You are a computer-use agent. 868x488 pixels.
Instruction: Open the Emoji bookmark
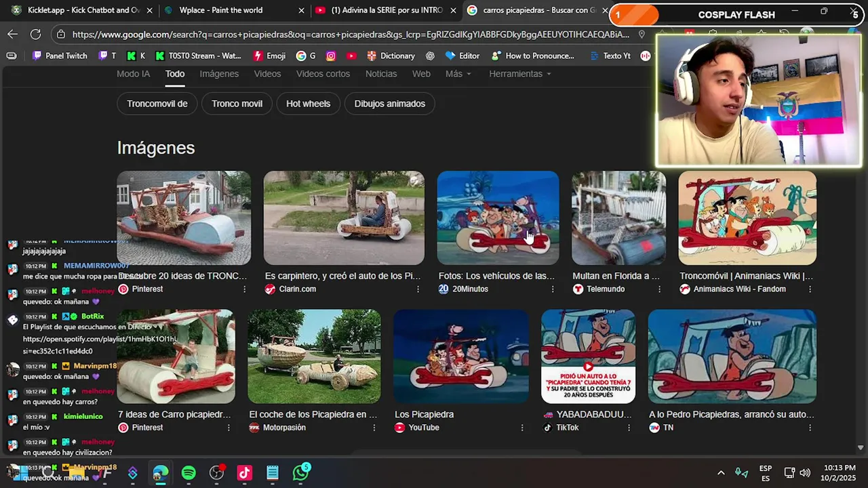(x=269, y=56)
